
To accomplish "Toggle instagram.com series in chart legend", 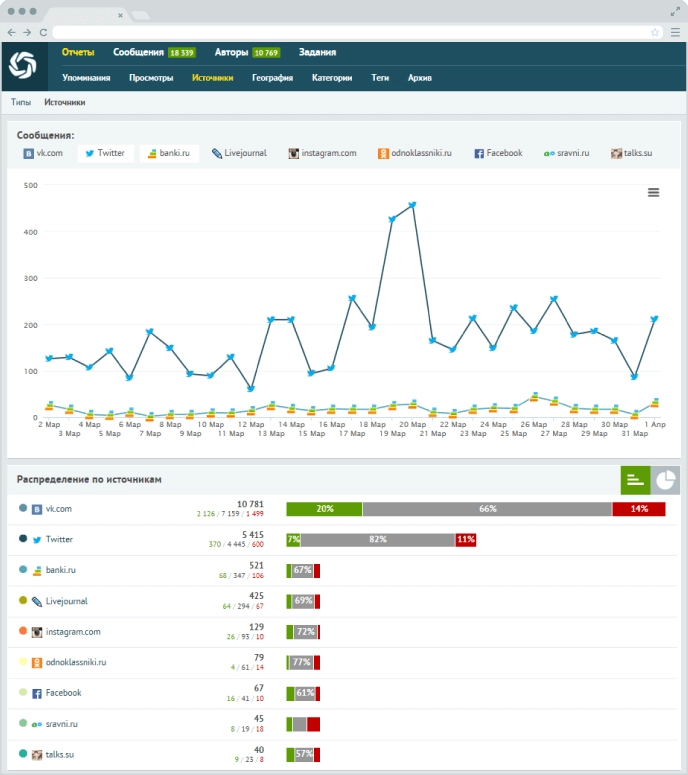I will click(322, 153).
